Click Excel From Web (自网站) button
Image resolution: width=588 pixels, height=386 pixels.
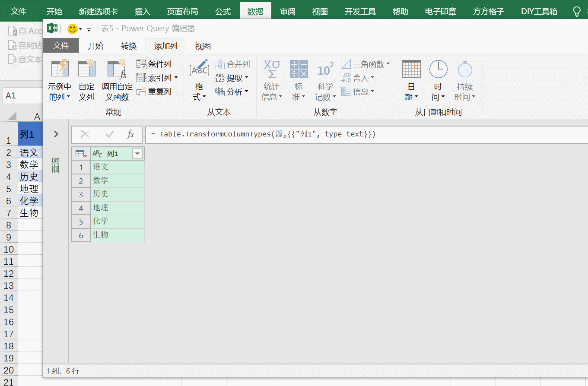pos(25,45)
